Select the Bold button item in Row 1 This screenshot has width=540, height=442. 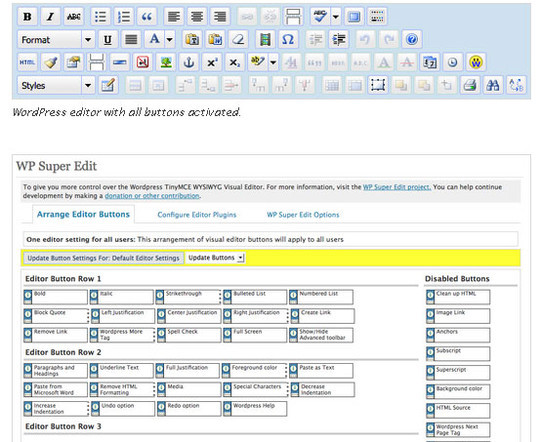[x=55, y=297]
